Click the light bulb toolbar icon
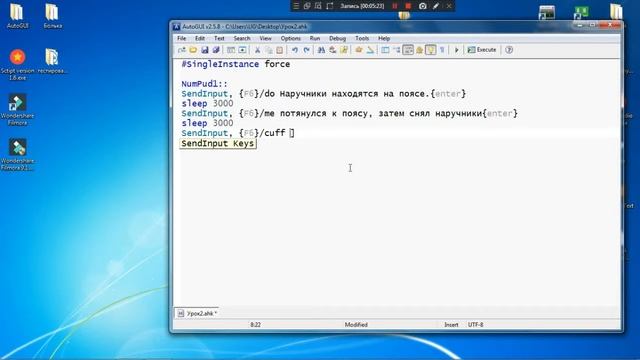 point(431,50)
